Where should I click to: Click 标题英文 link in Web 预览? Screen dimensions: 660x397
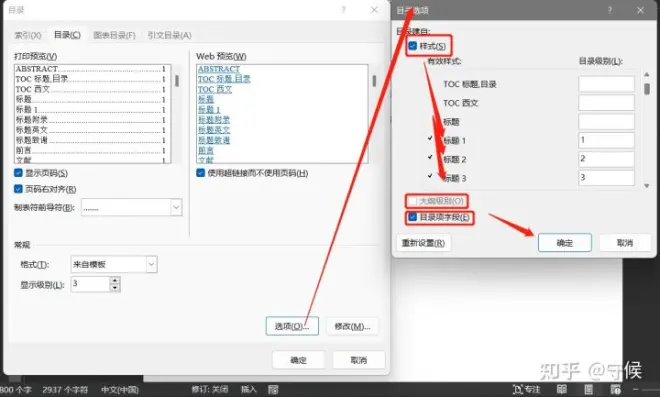[214, 130]
